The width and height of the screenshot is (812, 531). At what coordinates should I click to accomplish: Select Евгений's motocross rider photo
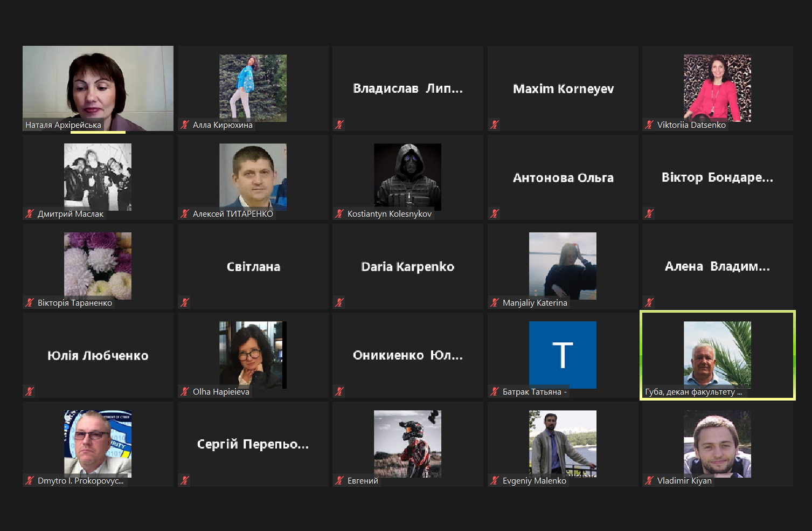click(407, 444)
